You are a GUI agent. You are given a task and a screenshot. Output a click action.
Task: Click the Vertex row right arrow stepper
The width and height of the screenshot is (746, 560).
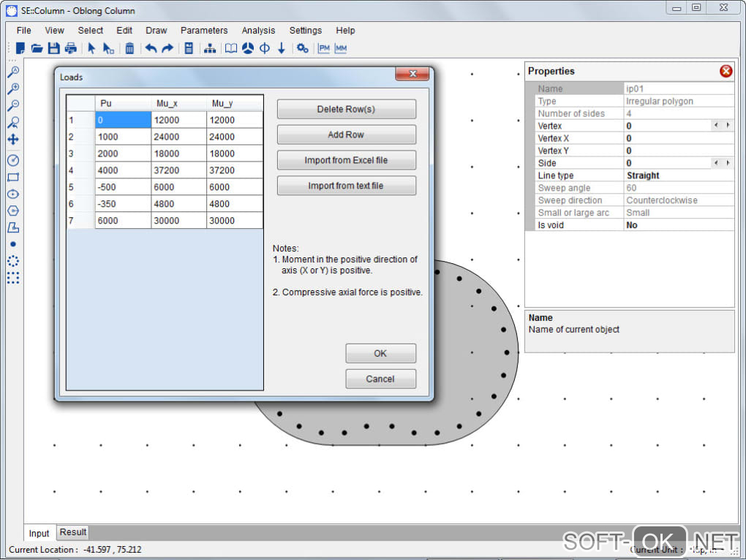pyautogui.click(x=727, y=126)
